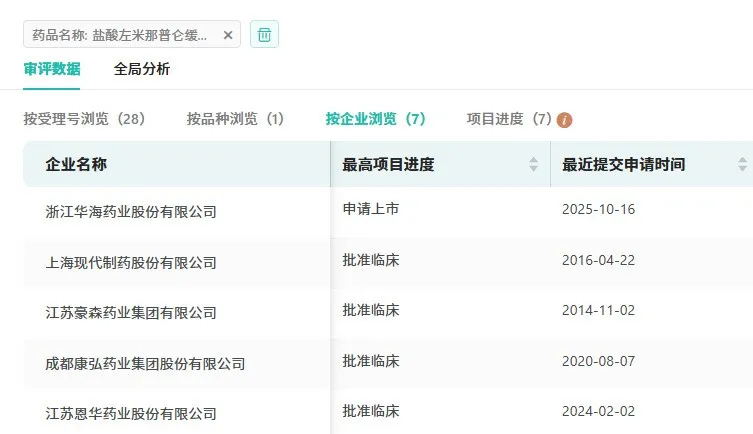Remove the 药品名称 filter tag
753x434 pixels.
[228, 35]
